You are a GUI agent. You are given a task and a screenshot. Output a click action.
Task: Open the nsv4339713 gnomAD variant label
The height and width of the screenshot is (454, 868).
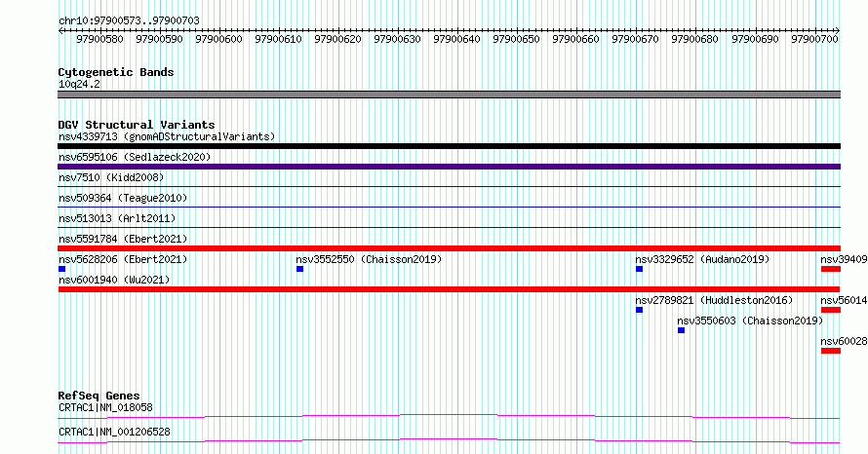167,136
